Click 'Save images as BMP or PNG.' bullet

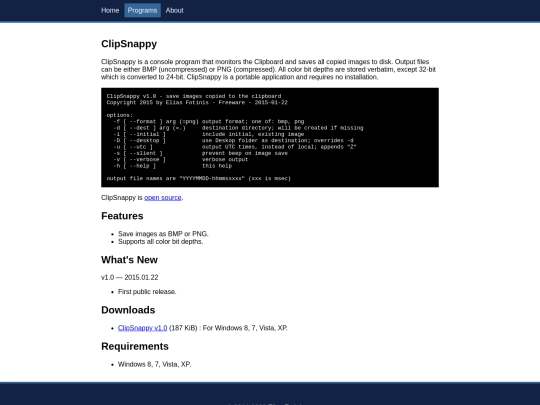pos(163,234)
